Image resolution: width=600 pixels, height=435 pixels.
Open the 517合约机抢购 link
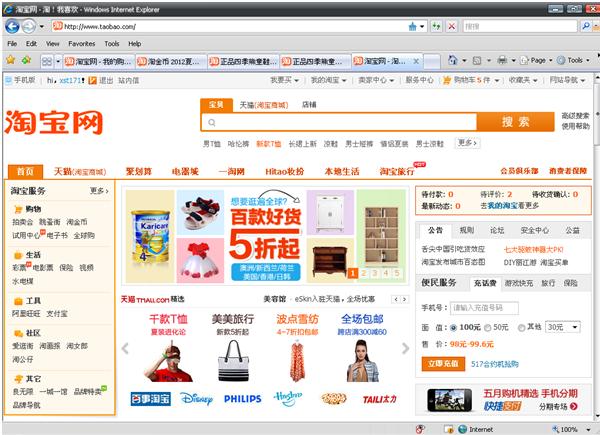click(495, 364)
